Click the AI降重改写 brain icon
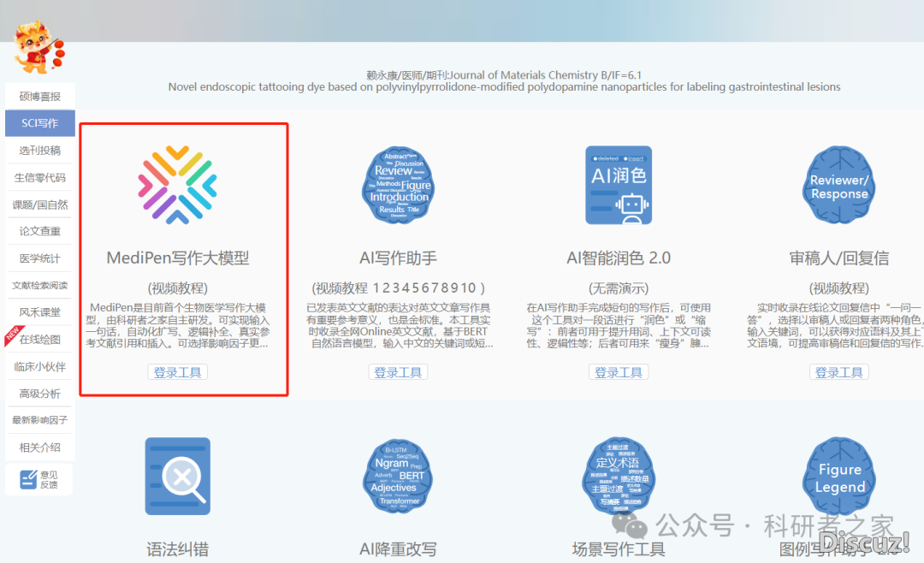This screenshot has height=563, width=924. point(399,477)
